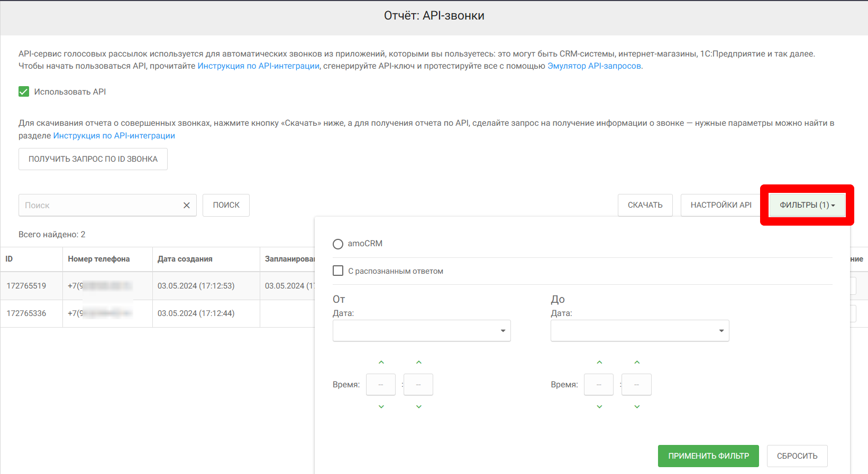Decrease the 'От' hours with down arrow
This screenshot has height=474, width=868.
pos(381,407)
